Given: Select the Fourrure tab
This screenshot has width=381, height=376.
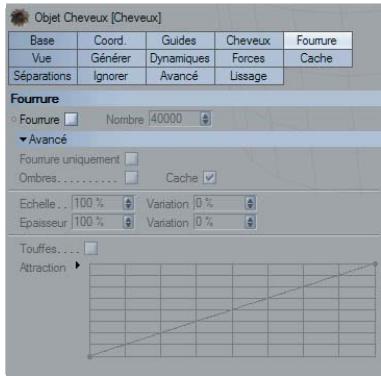Looking at the screenshot, I should click(x=318, y=41).
